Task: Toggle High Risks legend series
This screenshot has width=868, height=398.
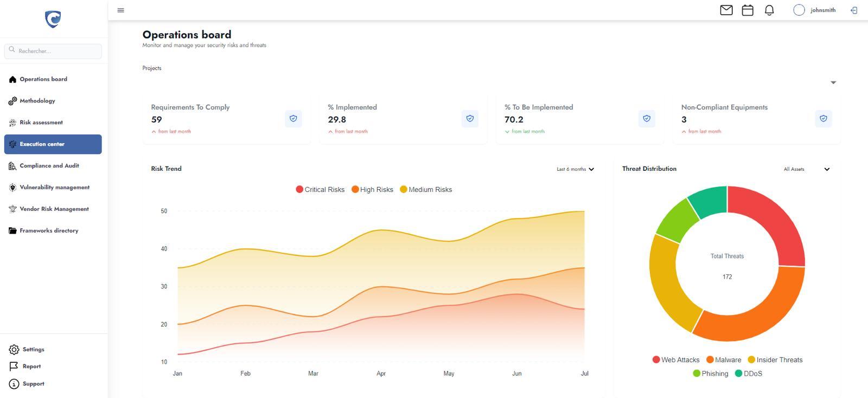Action: click(372, 190)
